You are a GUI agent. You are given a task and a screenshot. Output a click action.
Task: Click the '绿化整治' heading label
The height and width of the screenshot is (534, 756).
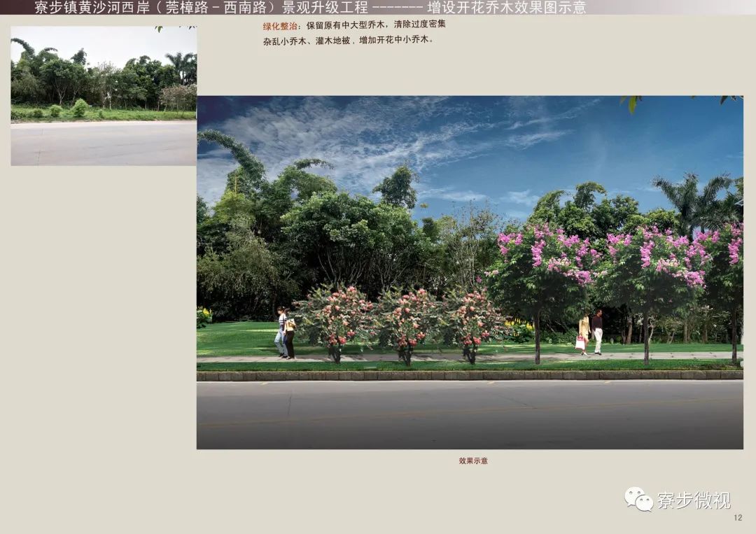[279, 26]
